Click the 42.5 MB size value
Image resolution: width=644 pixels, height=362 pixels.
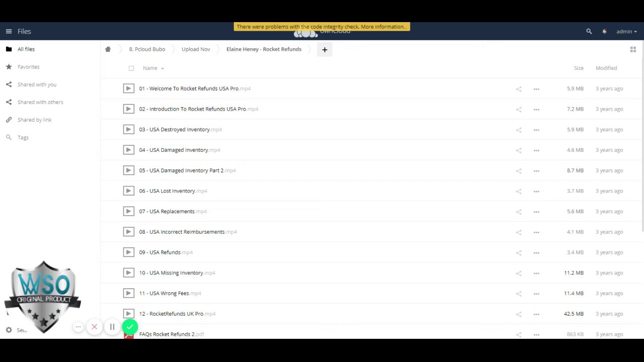574,314
